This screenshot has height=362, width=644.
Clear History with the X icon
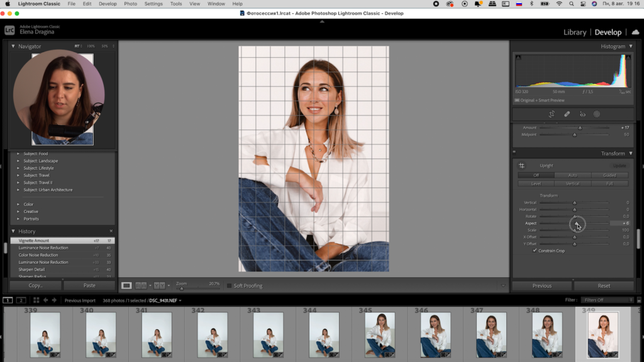[x=111, y=231]
